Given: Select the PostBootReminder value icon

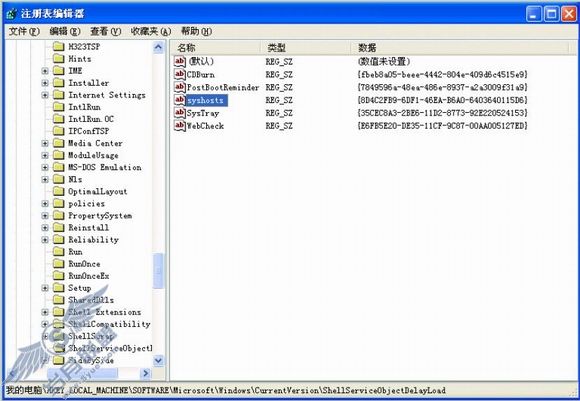Looking at the screenshot, I should 180,87.
